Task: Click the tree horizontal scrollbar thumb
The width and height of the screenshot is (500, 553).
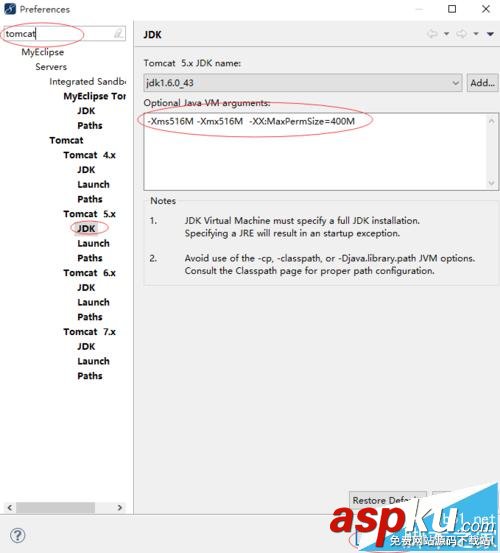Action: [x=55, y=508]
